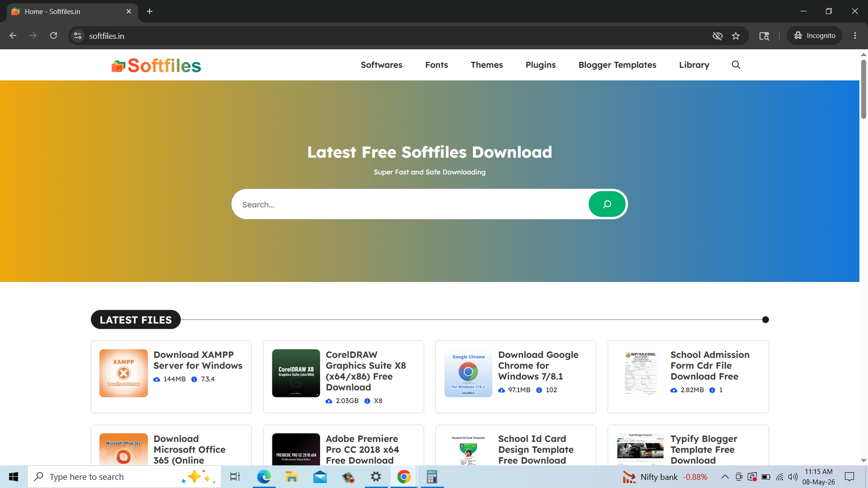Screen dimensions: 868x488
Task: Open the search icon in site navigation
Action: click(736, 65)
